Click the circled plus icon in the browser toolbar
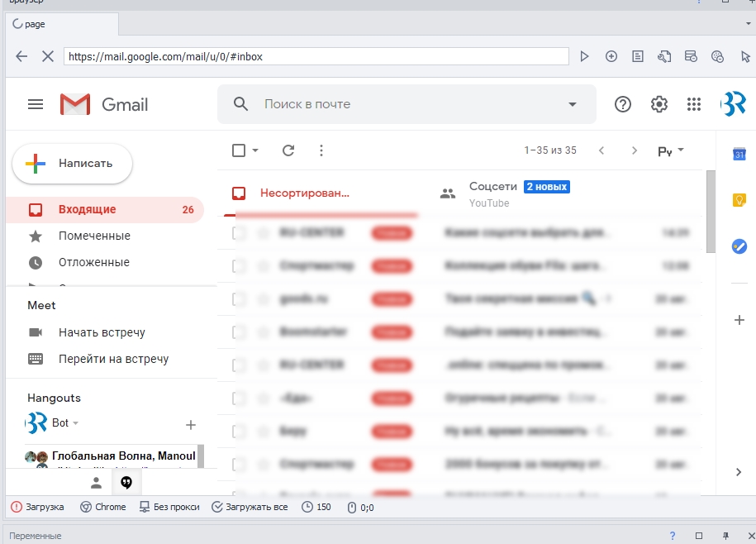 coord(611,56)
